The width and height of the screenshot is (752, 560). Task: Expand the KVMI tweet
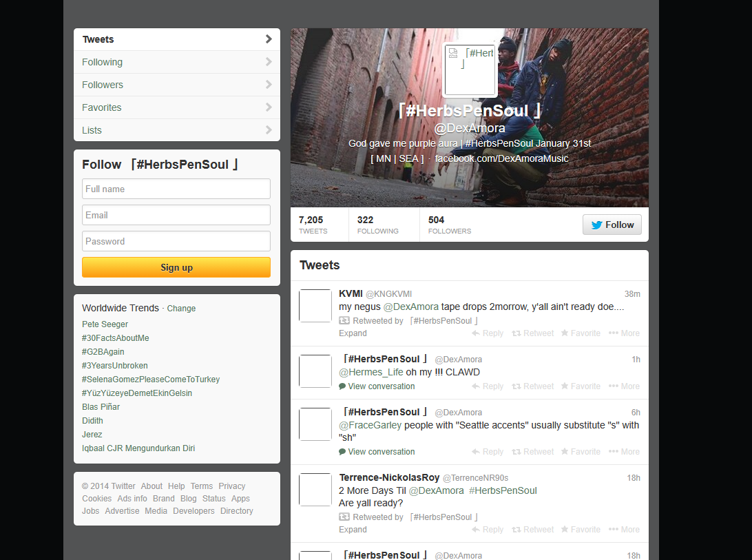click(353, 333)
